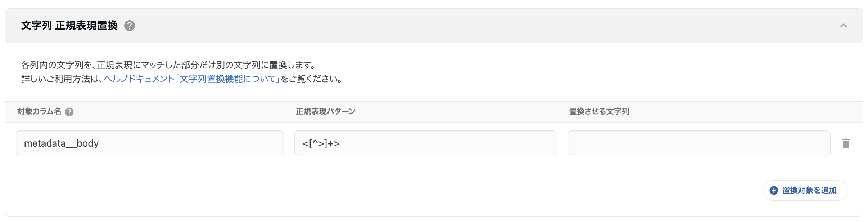Viewport: 868px width, 222px height.
Task: Click the circled ? after the column name label
Action: point(69,112)
